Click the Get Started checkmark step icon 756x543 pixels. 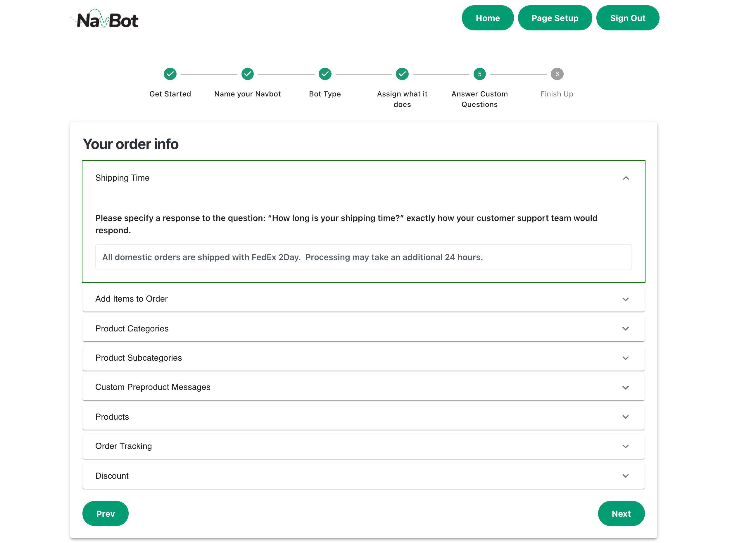[x=170, y=74]
